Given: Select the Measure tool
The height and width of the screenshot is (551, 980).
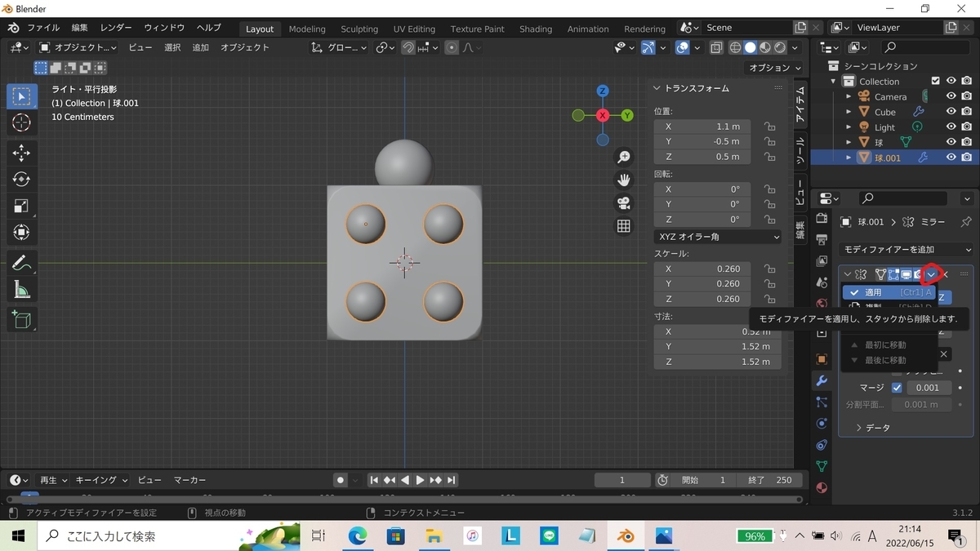Looking at the screenshot, I should [22, 290].
